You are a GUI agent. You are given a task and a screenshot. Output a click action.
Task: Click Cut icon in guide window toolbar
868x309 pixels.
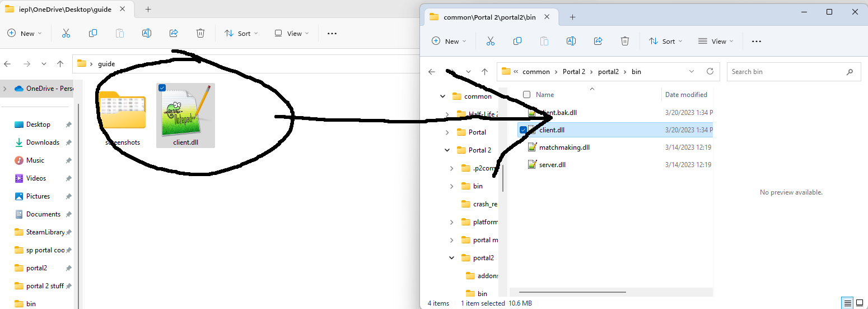coord(66,34)
